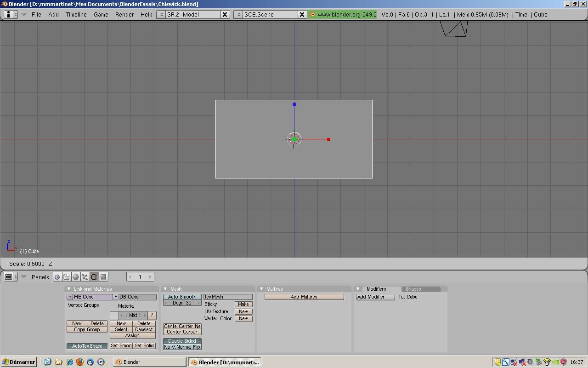Click the yellow shield tray icon
Screen dimensions: 588x368
pyautogui.click(x=498, y=362)
